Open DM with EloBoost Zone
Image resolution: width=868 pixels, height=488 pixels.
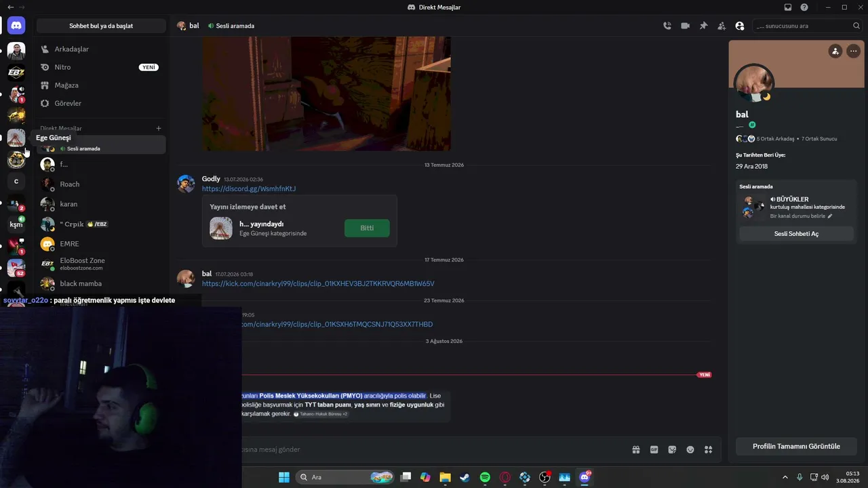click(101, 264)
